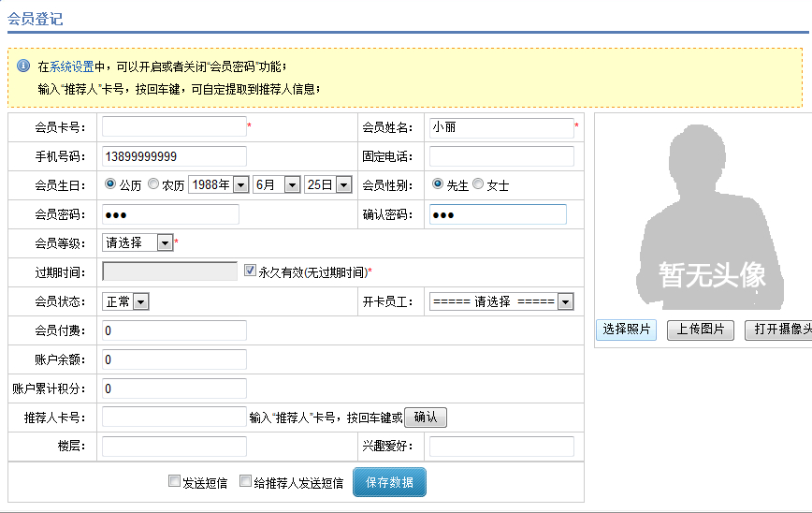Image resolution: width=812 pixels, height=513 pixels.
Task: Click the blue info icon in notice
Action: coord(23,66)
